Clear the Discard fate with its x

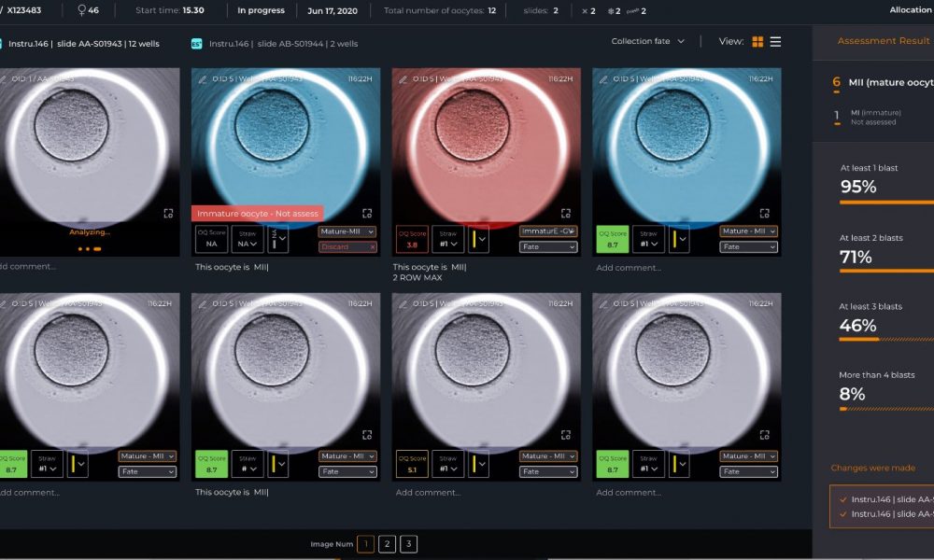[373, 247]
